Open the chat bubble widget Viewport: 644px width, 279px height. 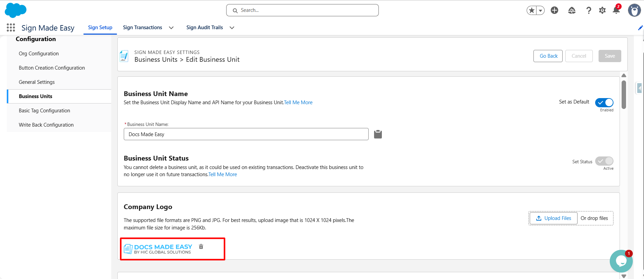(621, 261)
